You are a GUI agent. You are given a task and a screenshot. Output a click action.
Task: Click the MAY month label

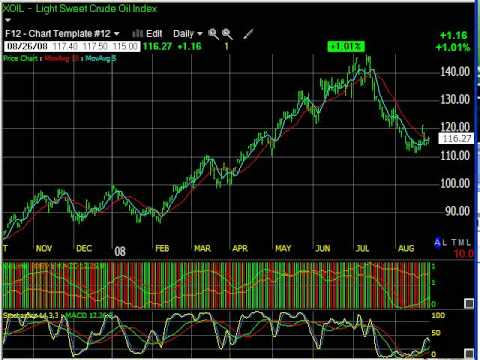pyautogui.click(x=283, y=248)
